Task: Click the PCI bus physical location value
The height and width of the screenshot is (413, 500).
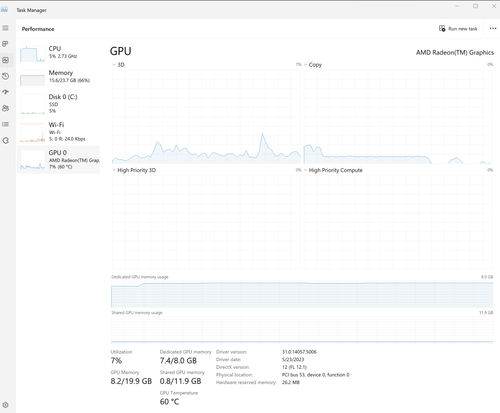Action: coord(316,375)
